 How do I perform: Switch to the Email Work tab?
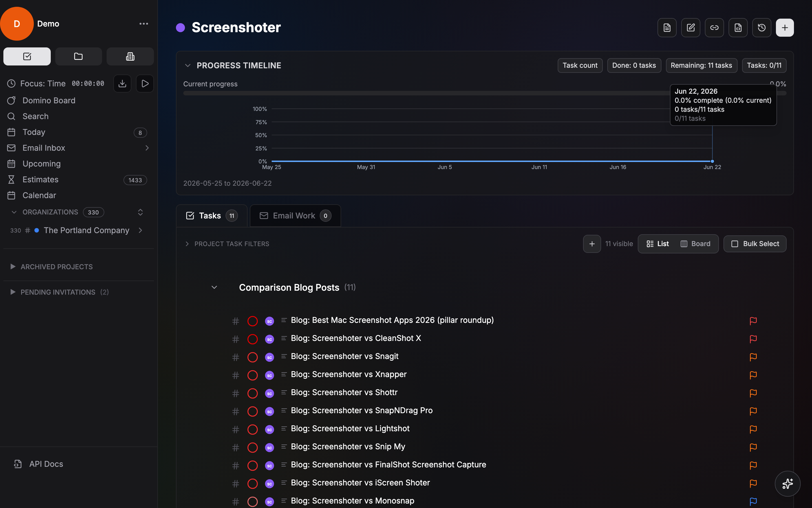295,216
